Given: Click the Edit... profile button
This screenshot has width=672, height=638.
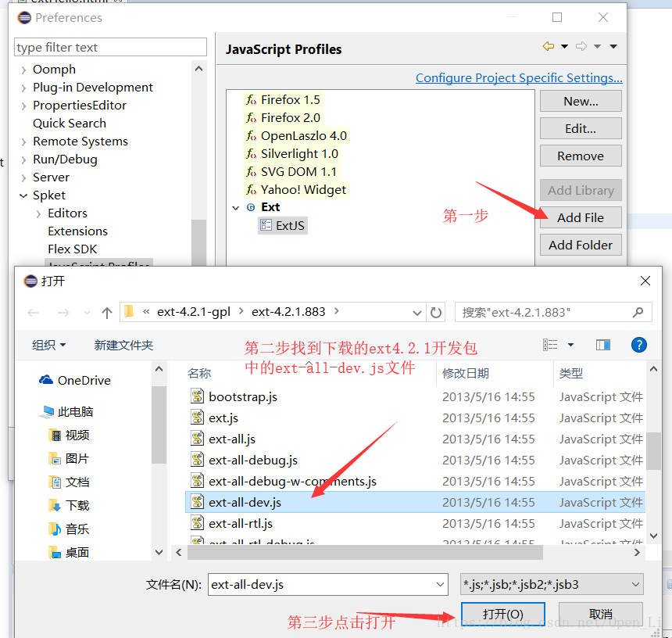Looking at the screenshot, I should tap(581, 129).
